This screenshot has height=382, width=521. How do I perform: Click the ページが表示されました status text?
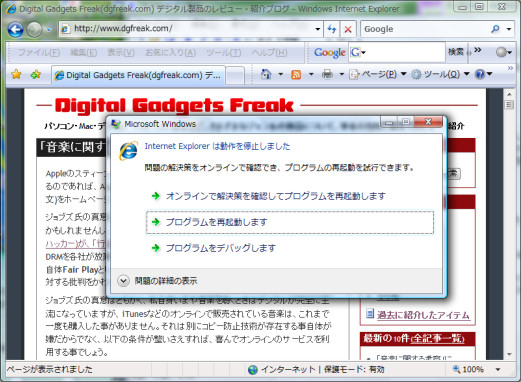click(x=50, y=369)
